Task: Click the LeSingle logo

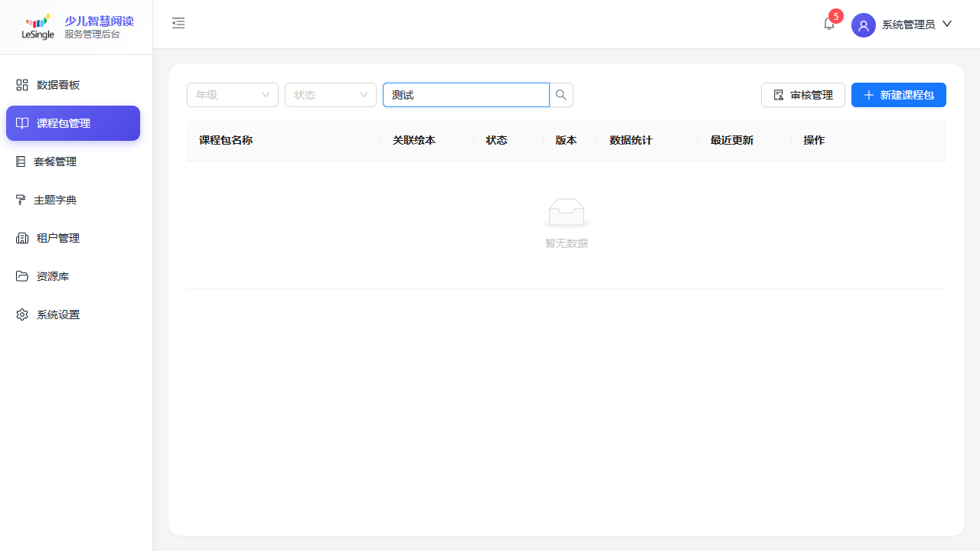Action: [38, 27]
